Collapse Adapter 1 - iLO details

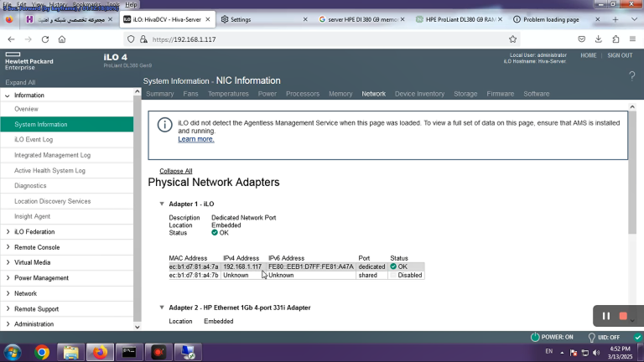[x=161, y=204]
